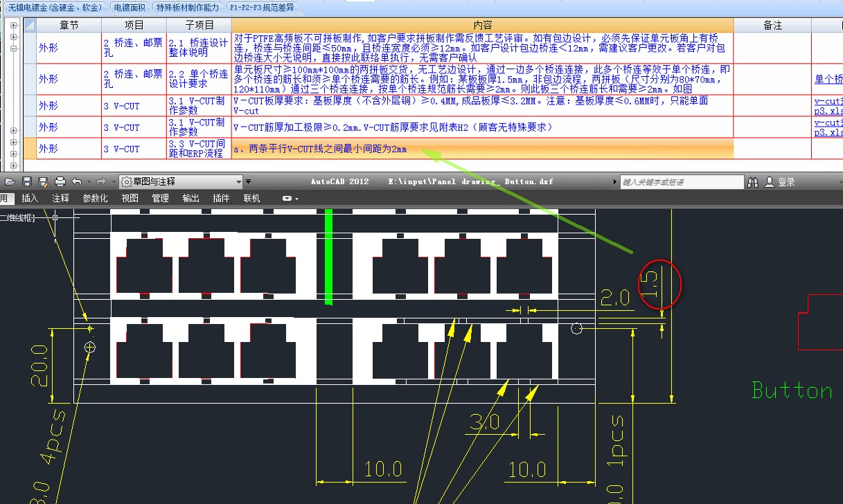Open the 无镍电镀金(含硬金、软金) tab
This screenshot has width=843, height=504.
(x=55, y=8)
